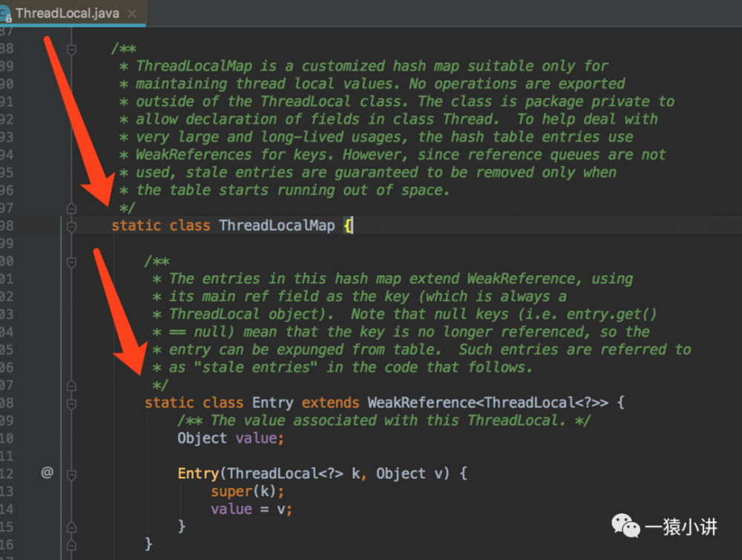
Task: Click fold end marker of Entry constructor
Action: [x=71, y=527]
